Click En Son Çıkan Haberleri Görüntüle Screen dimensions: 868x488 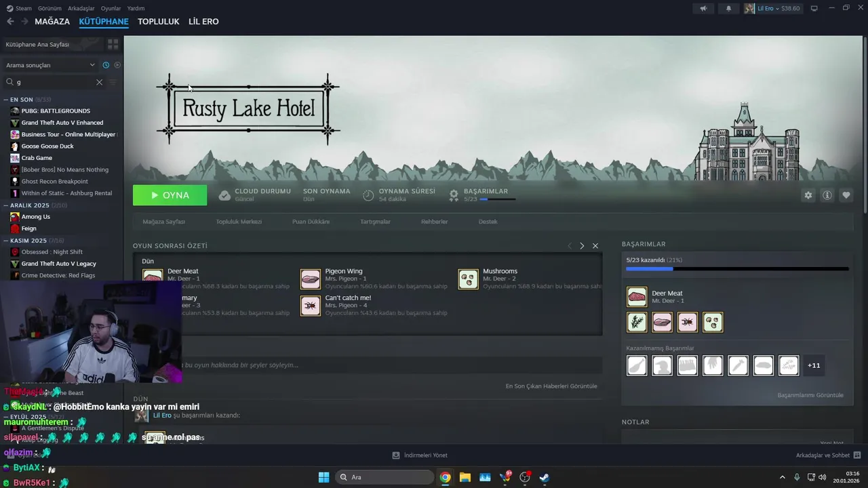point(551,386)
